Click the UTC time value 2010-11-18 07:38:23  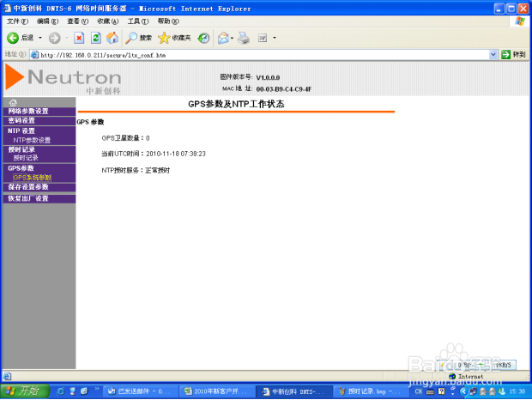coord(176,154)
